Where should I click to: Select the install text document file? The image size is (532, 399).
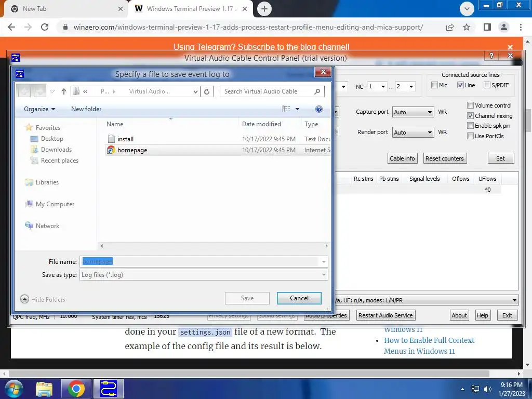125,139
